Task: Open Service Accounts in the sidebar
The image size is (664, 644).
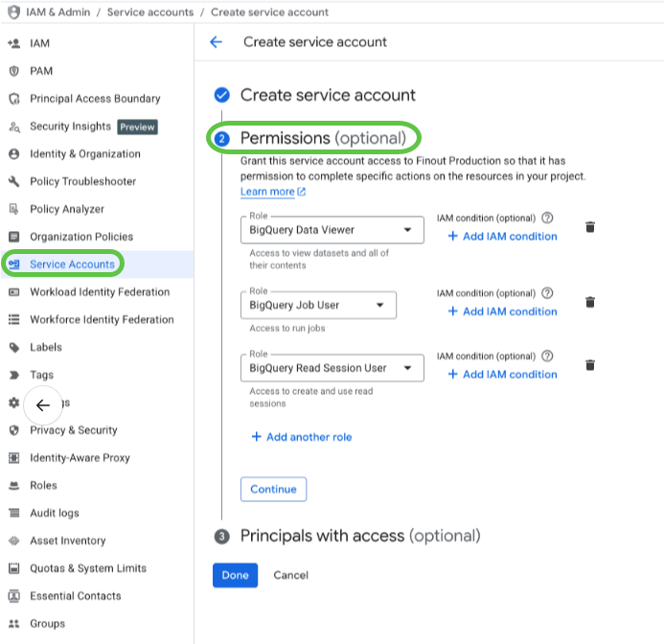Action: pyautogui.click(x=72, y=264)
